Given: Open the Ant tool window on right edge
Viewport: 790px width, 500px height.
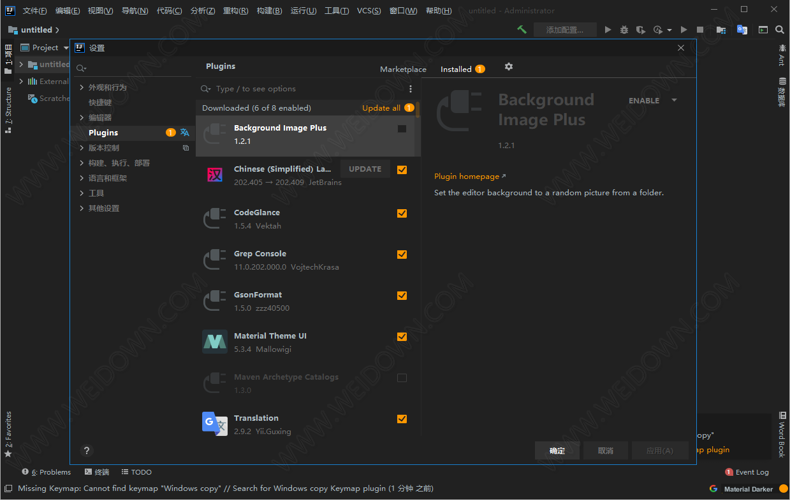Looking at the screenshot, I should pos(781,55).
